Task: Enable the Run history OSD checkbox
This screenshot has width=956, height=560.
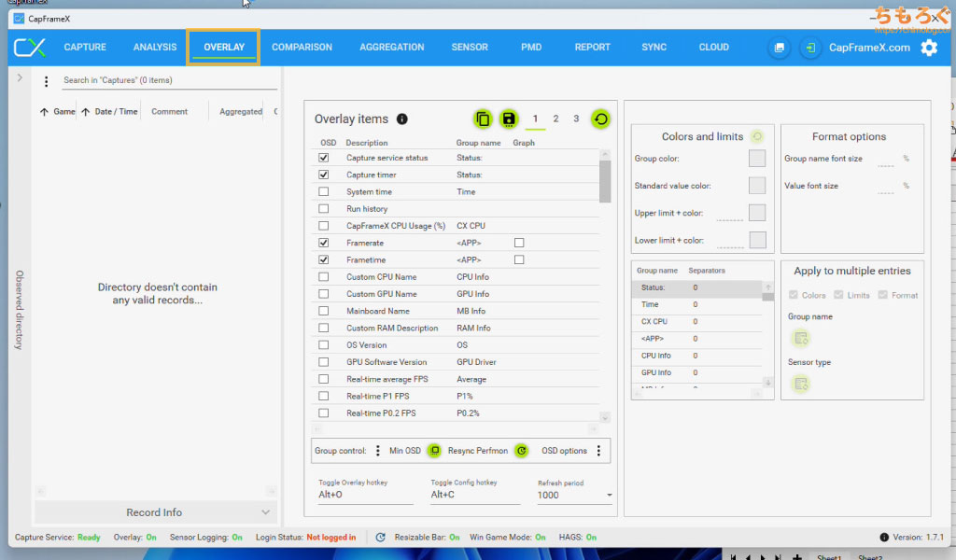Action: (x=324, y=209)
